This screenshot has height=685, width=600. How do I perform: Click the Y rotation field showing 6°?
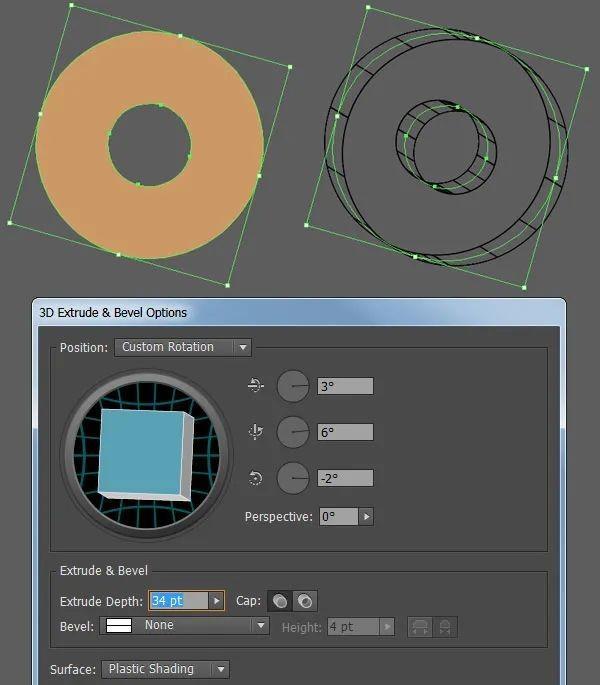pos(345,432)
